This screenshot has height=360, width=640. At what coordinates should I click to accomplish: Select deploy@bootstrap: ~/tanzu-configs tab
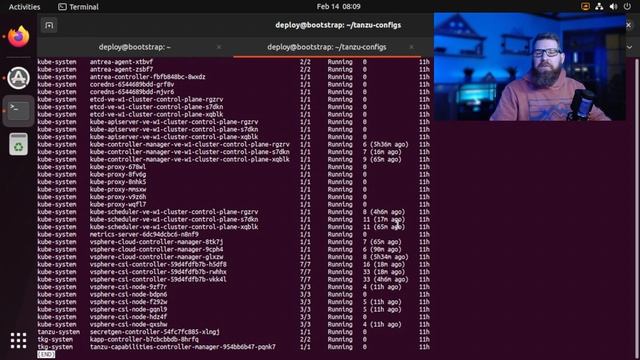327,47
